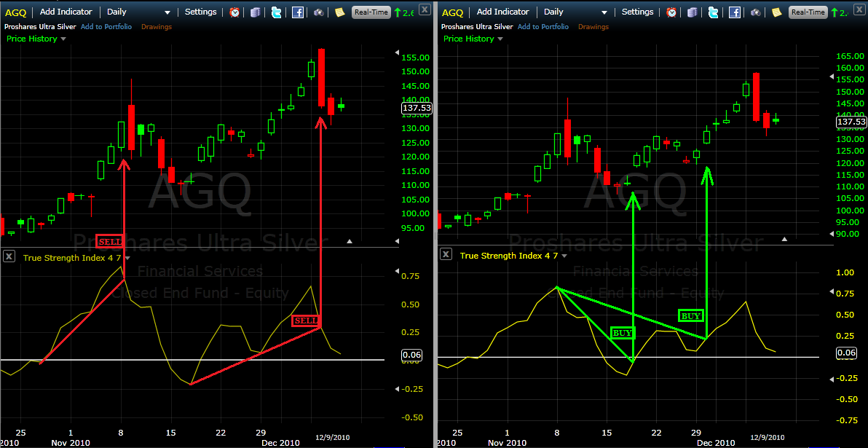Click Add to Portfolio link in right chart
Image resolution: width=868 pixels, height=448 pixels.
pyautogui.click(x=544, y=26)
